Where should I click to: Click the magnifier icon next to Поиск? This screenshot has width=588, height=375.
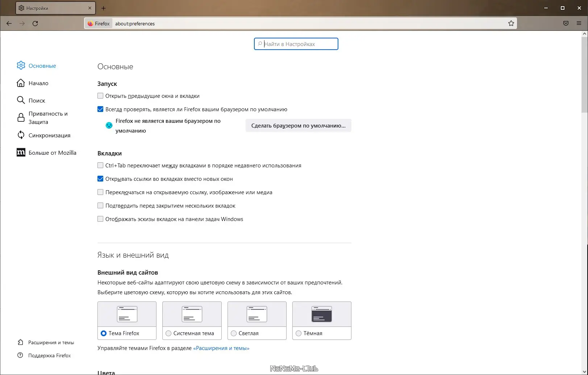[21, 100]
